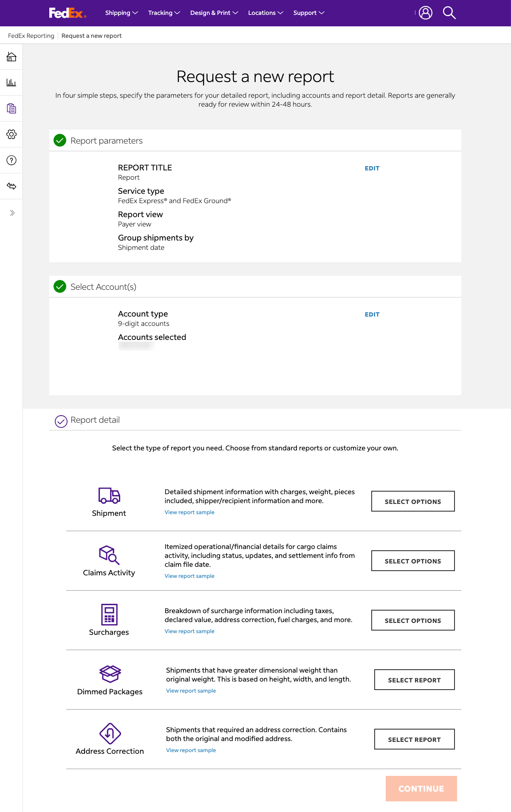
Task: Open the search magnifier icon
Action: click(449, 13)
